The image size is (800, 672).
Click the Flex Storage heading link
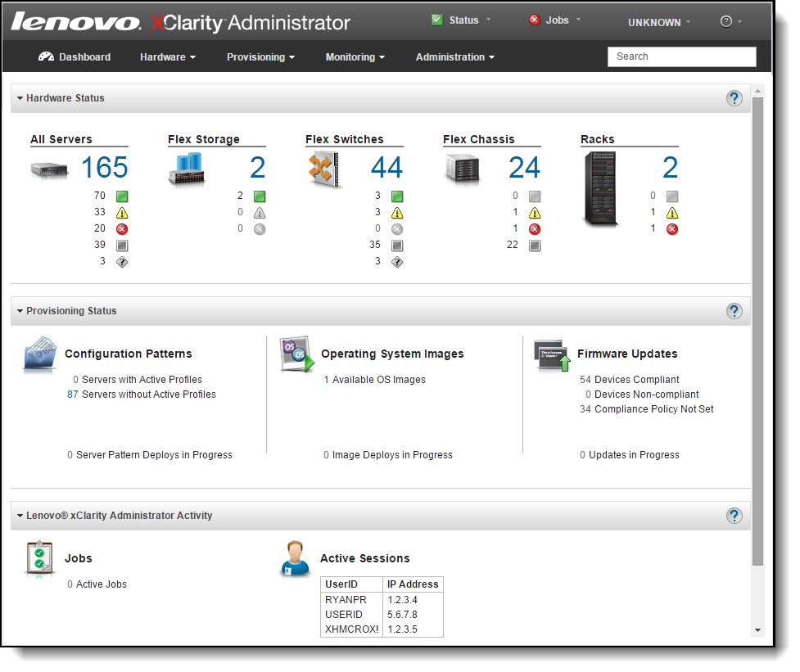point(204,139)
